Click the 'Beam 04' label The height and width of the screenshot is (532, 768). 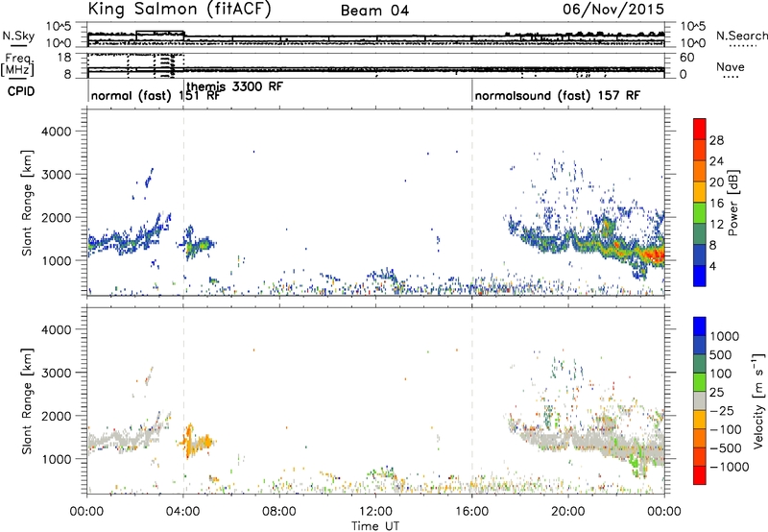374,11
